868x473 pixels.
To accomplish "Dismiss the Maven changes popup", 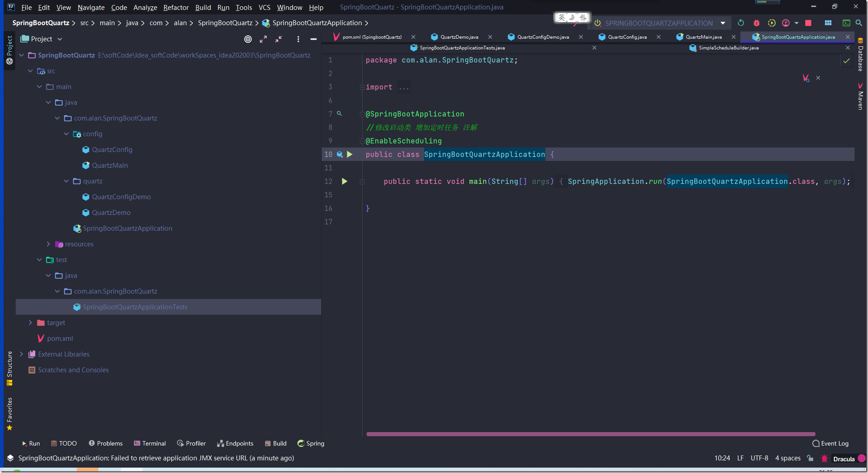I will click(x=818, y=78).
